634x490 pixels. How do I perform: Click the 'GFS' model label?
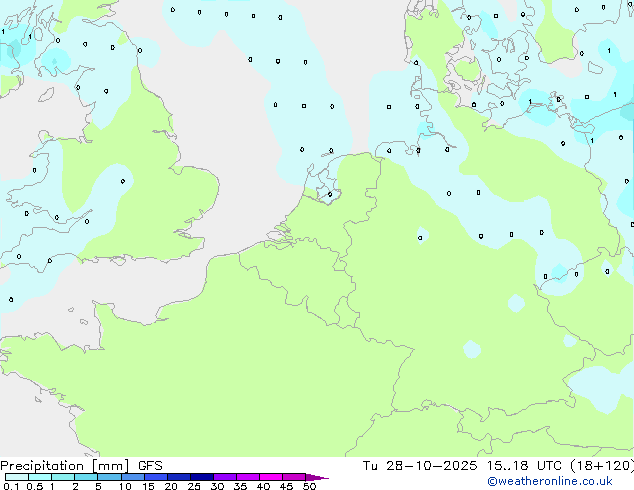tap(150, 466)
